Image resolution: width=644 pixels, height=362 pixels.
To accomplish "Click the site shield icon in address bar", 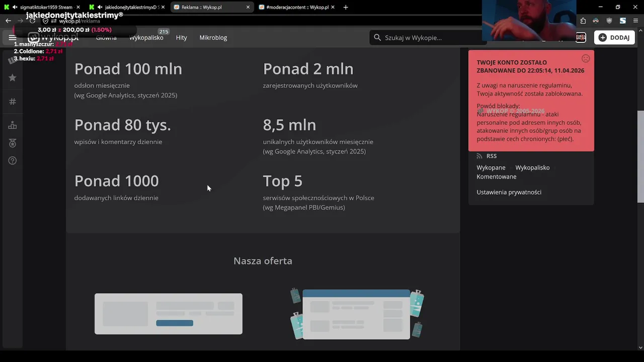I will pos(46,21).
